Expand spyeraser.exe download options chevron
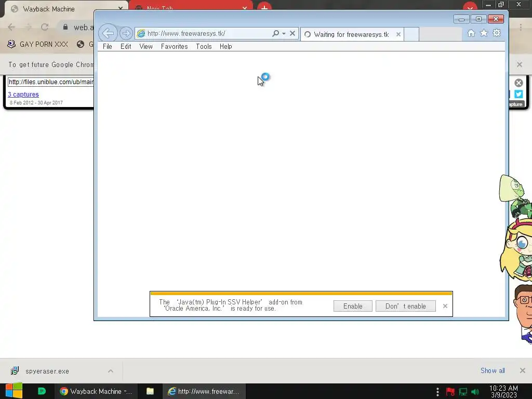 (111, 371)
